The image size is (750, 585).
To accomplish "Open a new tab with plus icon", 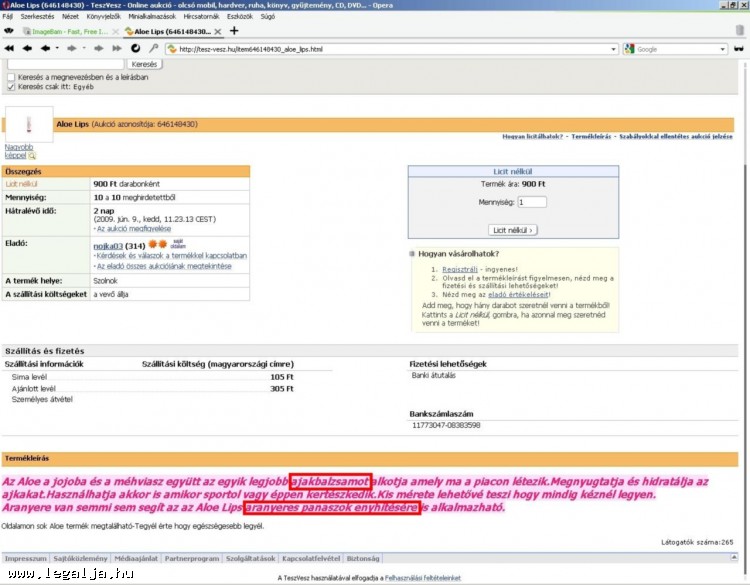I will coord(234,31).
